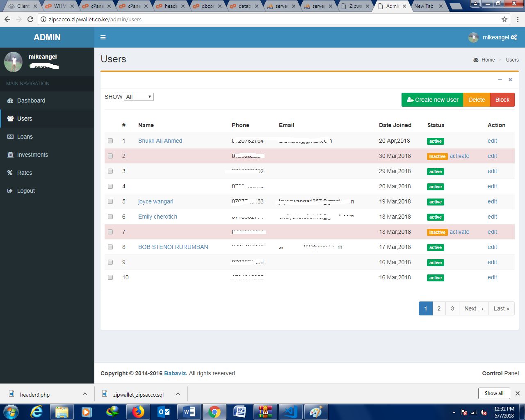Launch Internet Explorer from the taskbar
Image resolution: width=525 pixels, height=420 pixels.
[x=37, y=411]
